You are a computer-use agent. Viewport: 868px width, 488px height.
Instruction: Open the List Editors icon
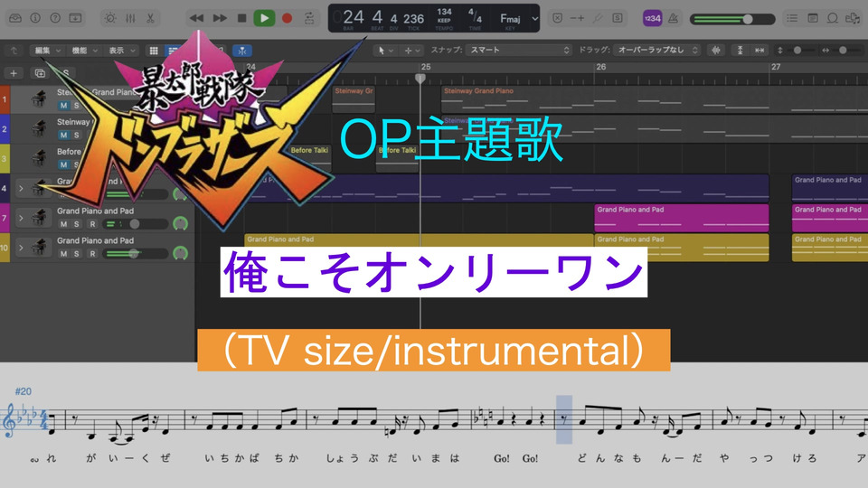click(792, 18)
